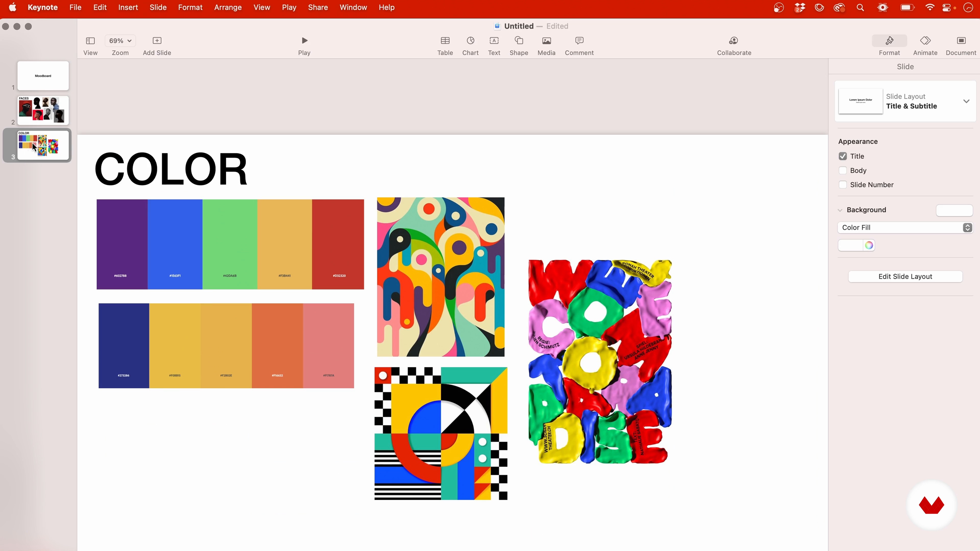The width and height of the screenshot is (980, 551).
Task: Click the Edit Slide Layout button
Action: coord(905,277)
